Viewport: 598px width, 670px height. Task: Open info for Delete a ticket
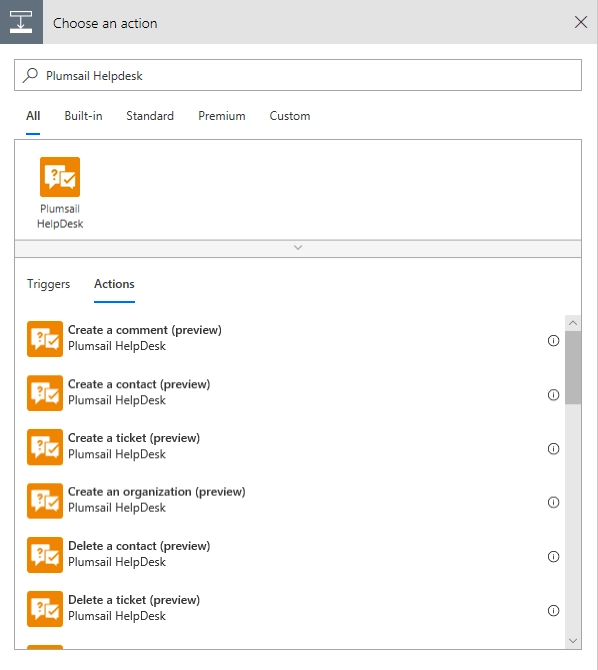553,611
